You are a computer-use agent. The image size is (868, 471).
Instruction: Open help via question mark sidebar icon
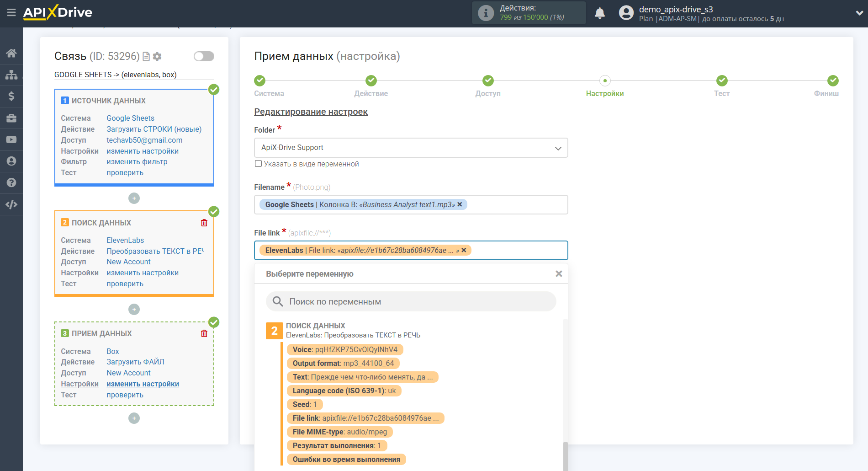tap(11, 182)
